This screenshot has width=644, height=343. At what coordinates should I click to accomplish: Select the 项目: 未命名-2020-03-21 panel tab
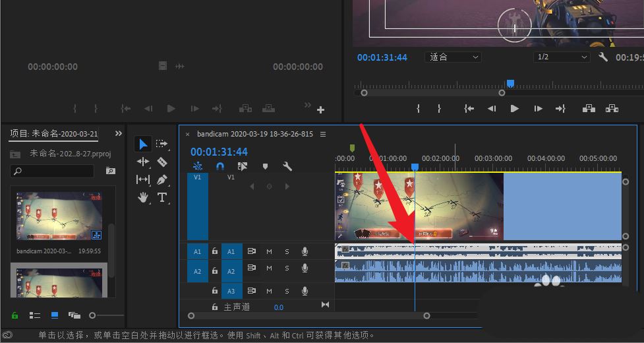pyautogui.click(x=54, y=133)
